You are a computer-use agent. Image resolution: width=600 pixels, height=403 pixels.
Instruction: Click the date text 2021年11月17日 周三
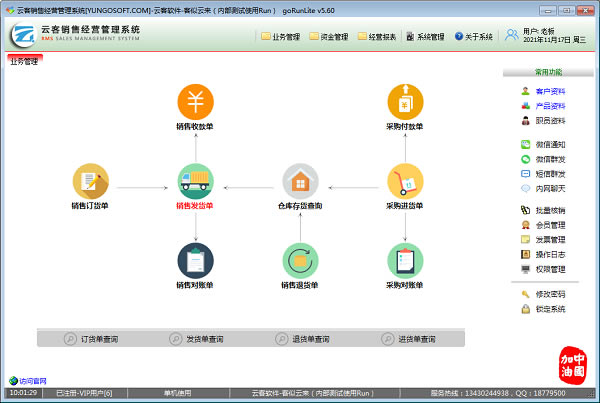tap(554, 40)
